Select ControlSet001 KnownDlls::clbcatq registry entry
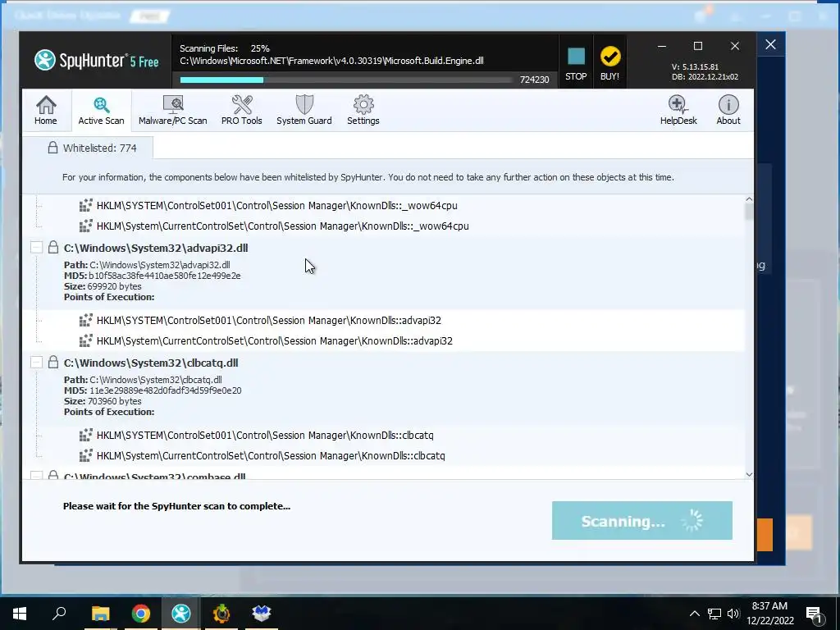840x630 pixels. 265,435
